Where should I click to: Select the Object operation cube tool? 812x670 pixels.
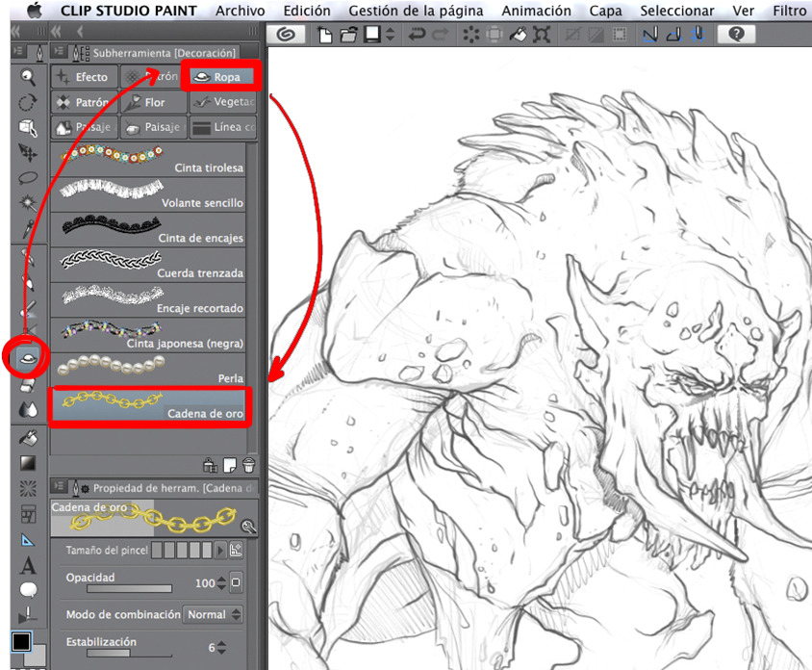click(x=28, y=127)
